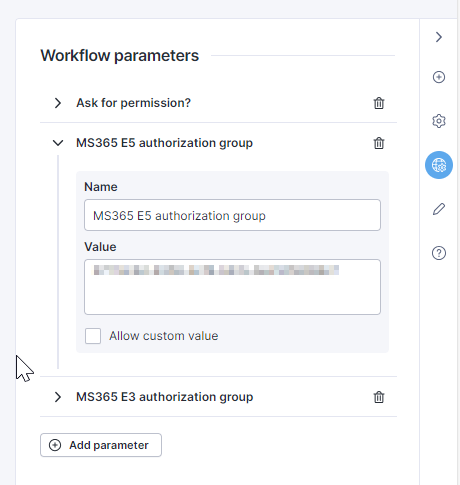Open the help question mark icon
Screen dimensions: 460x485
point(439,253)
